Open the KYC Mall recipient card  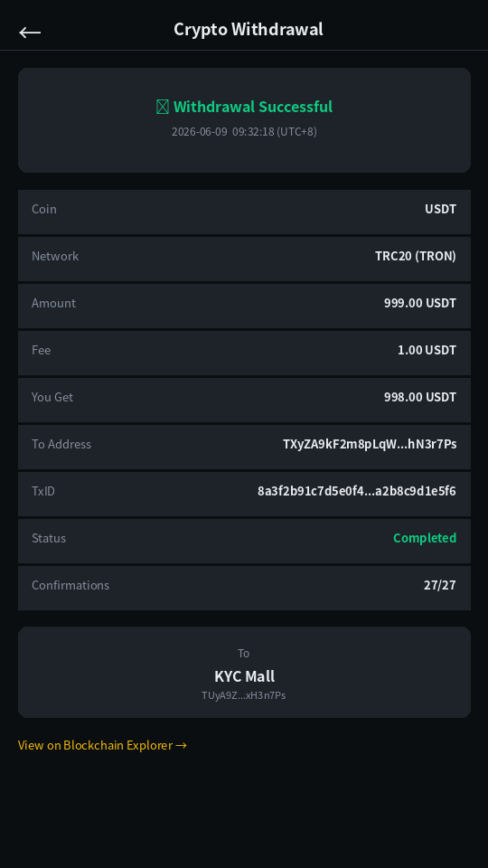pos(244,672)
